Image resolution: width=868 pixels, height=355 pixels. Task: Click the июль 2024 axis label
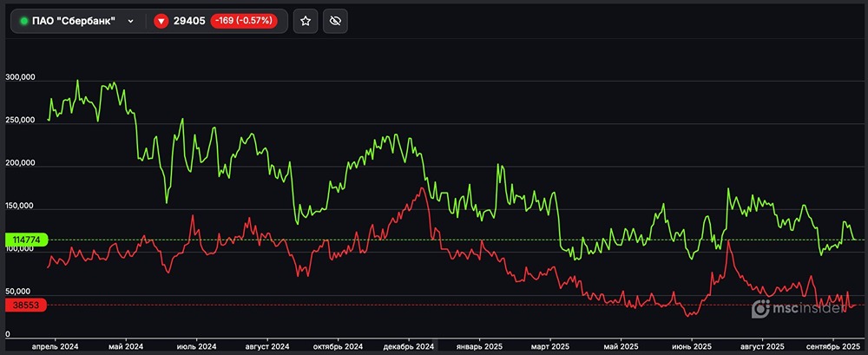196,346
